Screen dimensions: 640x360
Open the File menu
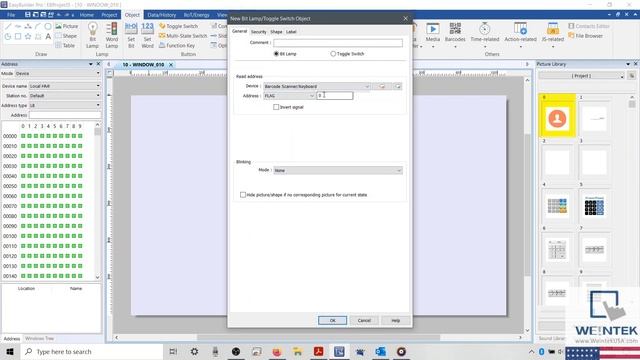tap(11, 15)
